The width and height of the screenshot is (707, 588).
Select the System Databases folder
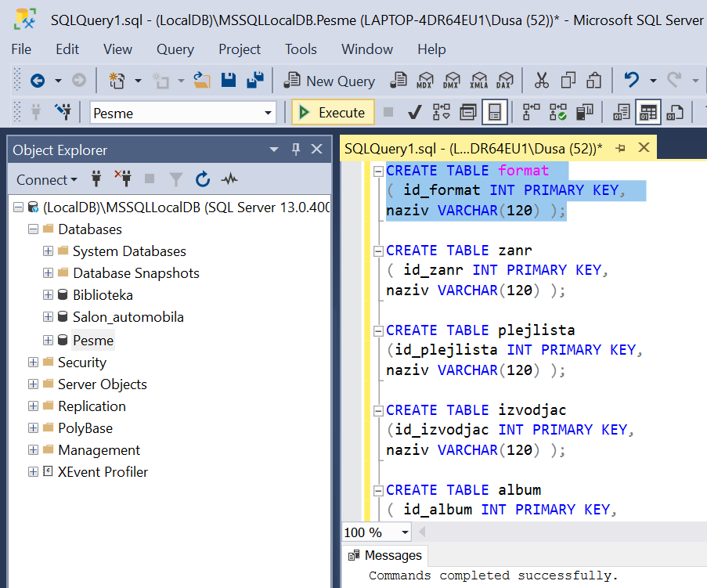point(129,251)
